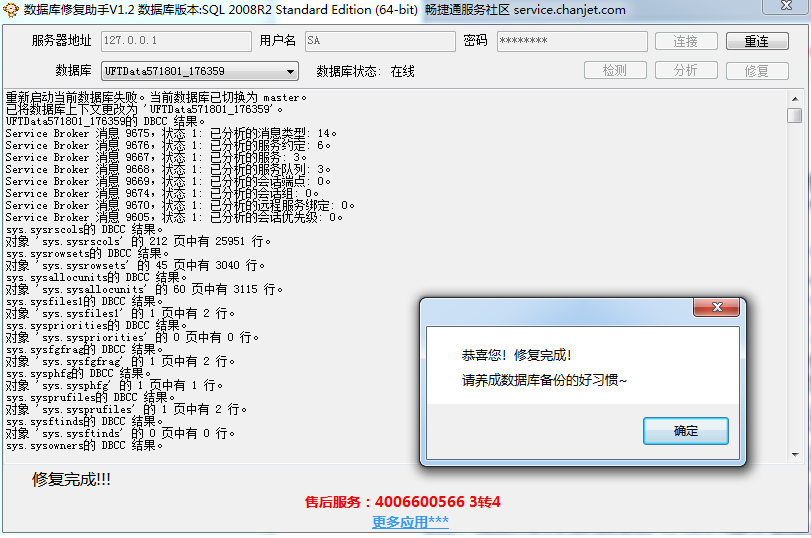
Task: Click log line 'sys.sysftinds' 的 0 页中有 0 行
Action: pyautogui.click(x=120, y=433)
